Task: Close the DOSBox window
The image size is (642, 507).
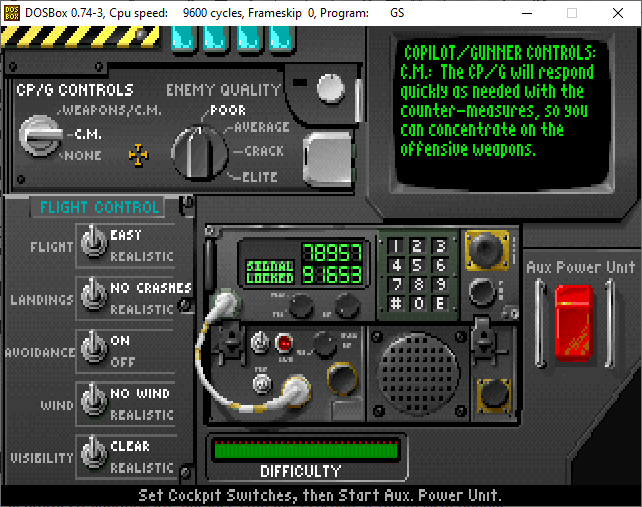Action: coord(618,13)
